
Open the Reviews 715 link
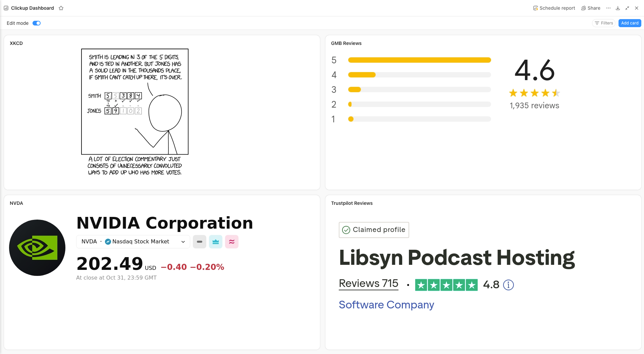[x=369, y=284]
